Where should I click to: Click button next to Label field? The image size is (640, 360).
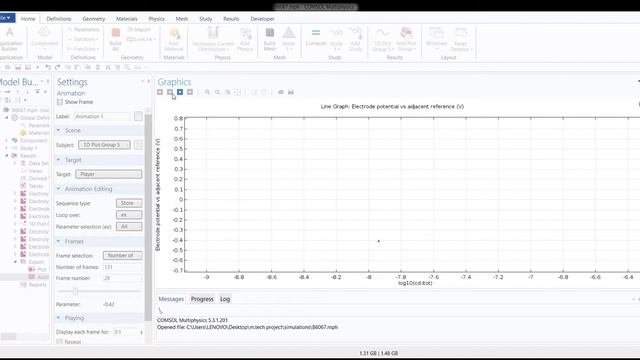pyautogui.click(x=138, y=116)
